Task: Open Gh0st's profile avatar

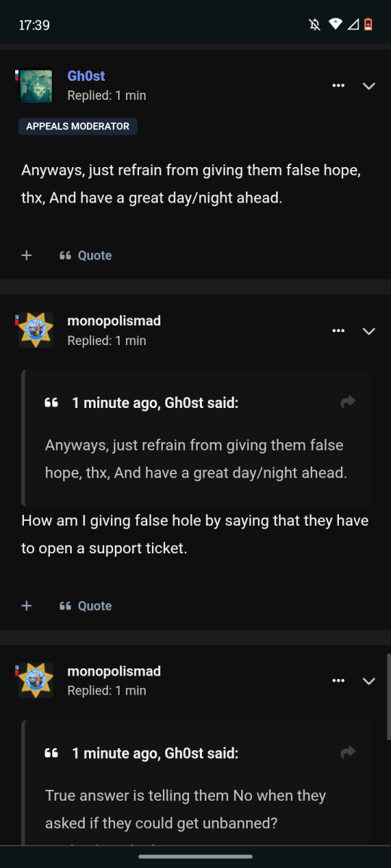Action: point(35,86)
